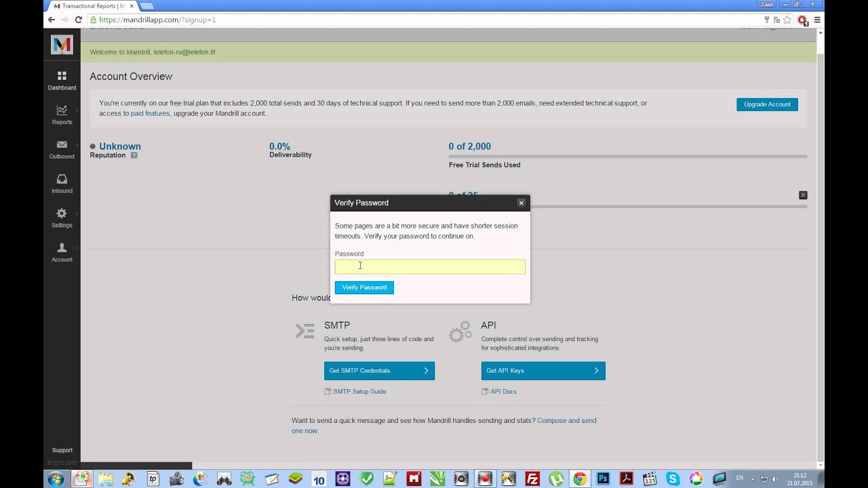Click the mandrillapp.com address bar
The image size is (868, 488).
pos(427,20)
